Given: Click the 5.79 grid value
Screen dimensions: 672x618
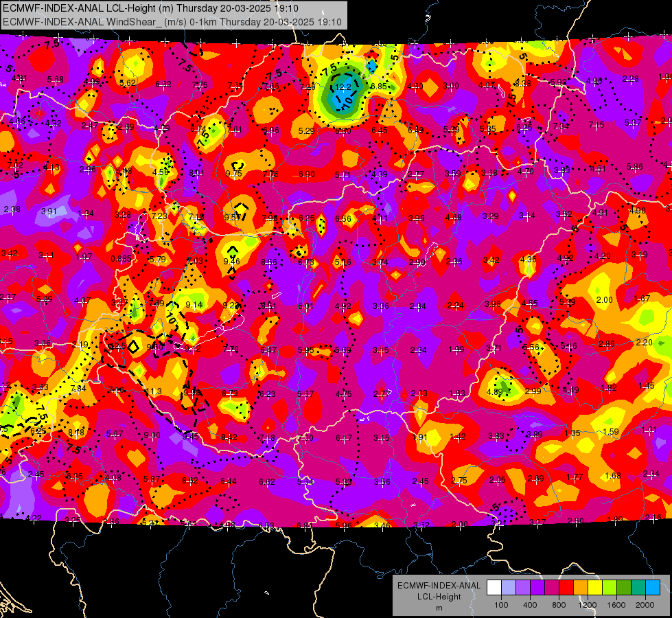Looking at the screenshot, I should 158,260.
